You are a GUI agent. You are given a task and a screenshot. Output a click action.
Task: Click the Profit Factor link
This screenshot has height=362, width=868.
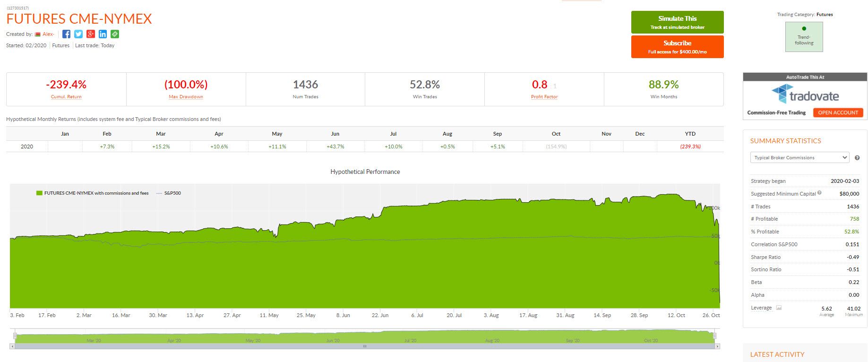pyautogui.click(x=544, y=97)
